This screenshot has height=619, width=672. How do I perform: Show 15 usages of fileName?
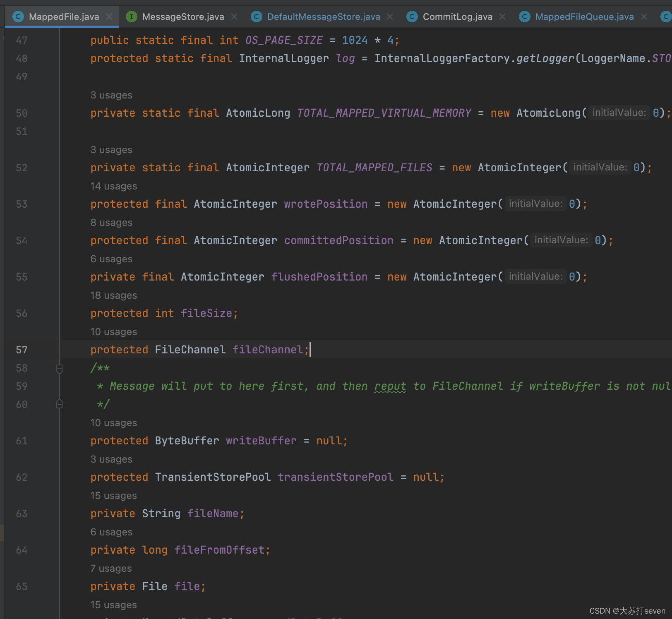click(114, 496)
